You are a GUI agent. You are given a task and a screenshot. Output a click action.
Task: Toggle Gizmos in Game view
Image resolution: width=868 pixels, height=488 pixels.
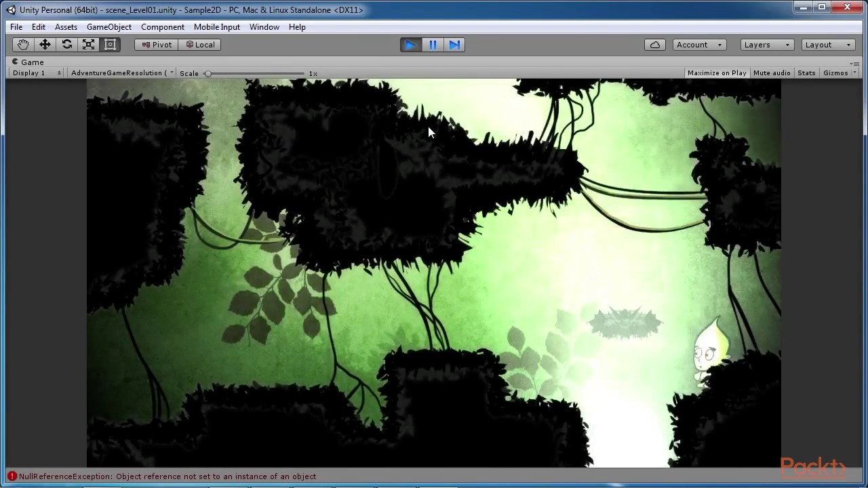(x=835, y=73)
